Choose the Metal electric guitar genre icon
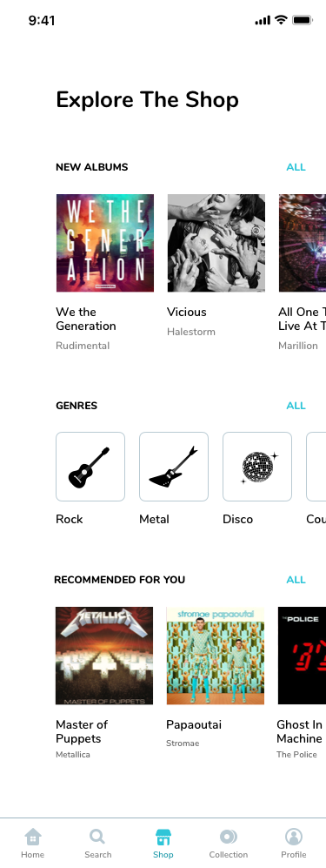The height and width of the screenshot is (868, 326). (174, 467)
